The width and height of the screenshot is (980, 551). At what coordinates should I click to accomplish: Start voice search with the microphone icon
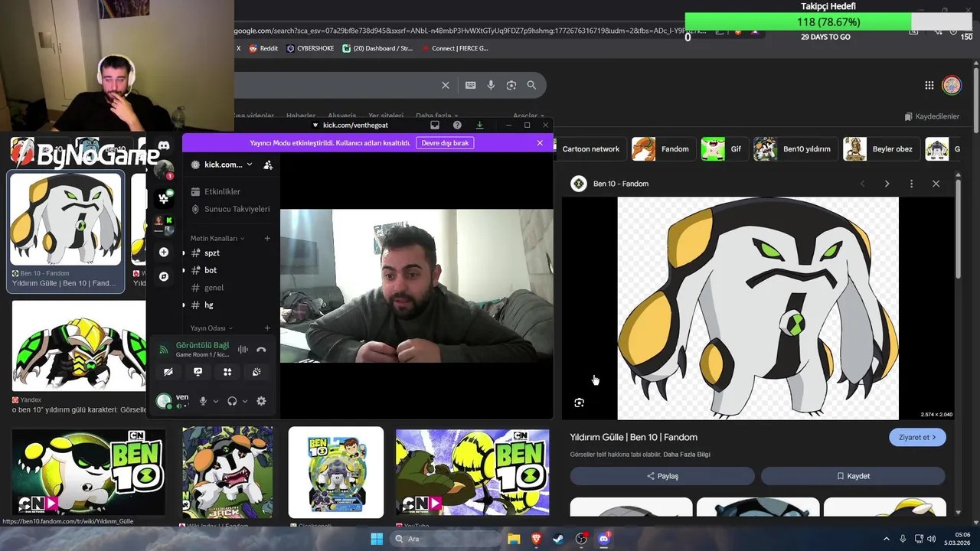(491, 85)
